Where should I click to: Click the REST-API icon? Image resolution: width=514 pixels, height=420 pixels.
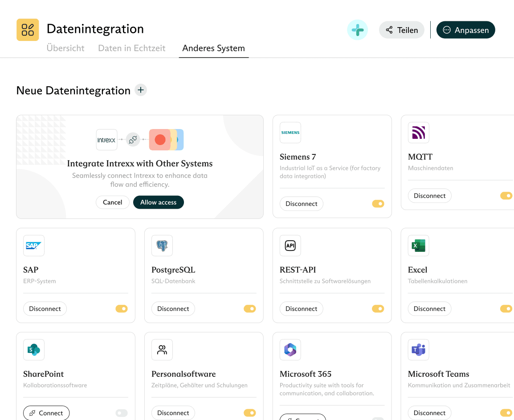pyautogui.click(x=290, y=246)
